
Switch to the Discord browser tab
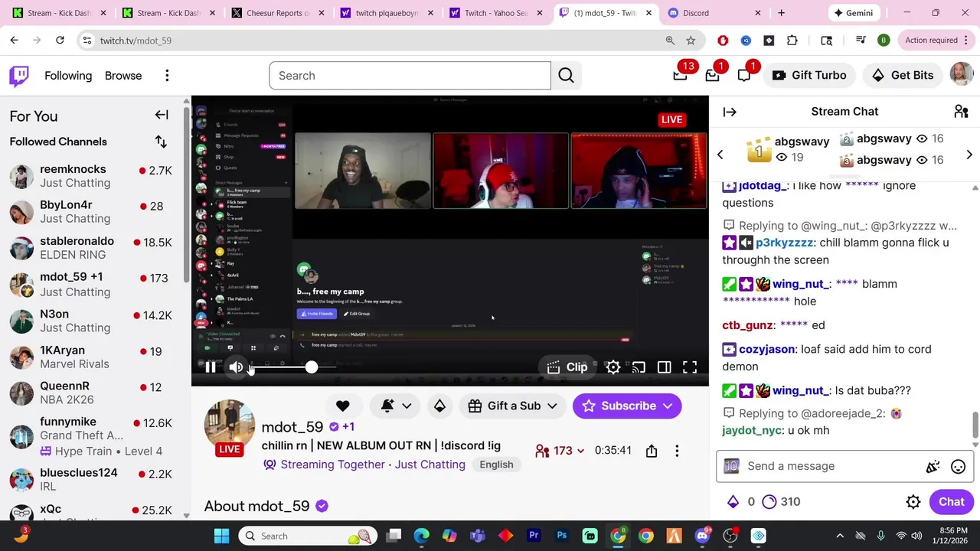[714, 13]
